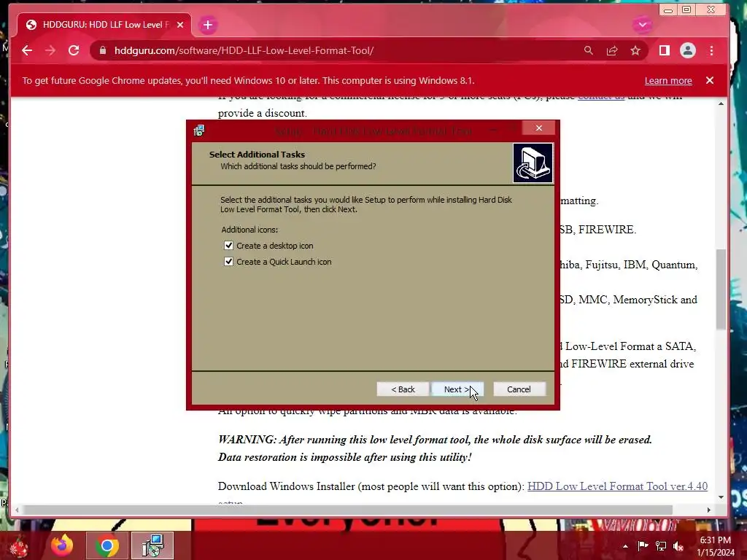Select the HDDGURU: HDD LLF Low Level tab
Viewport: 747px width, 560px height.
(105, 25)
